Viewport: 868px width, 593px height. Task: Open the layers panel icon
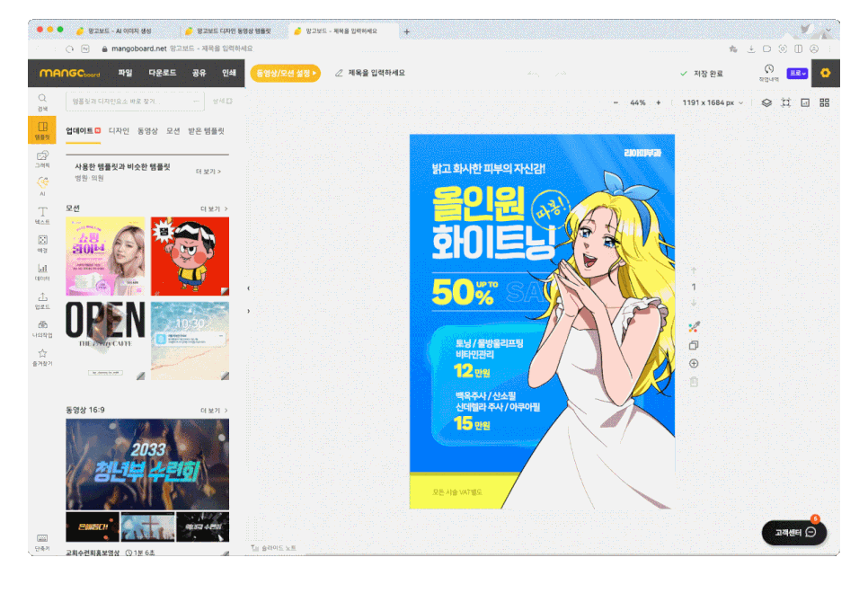[x=766, y=102]
